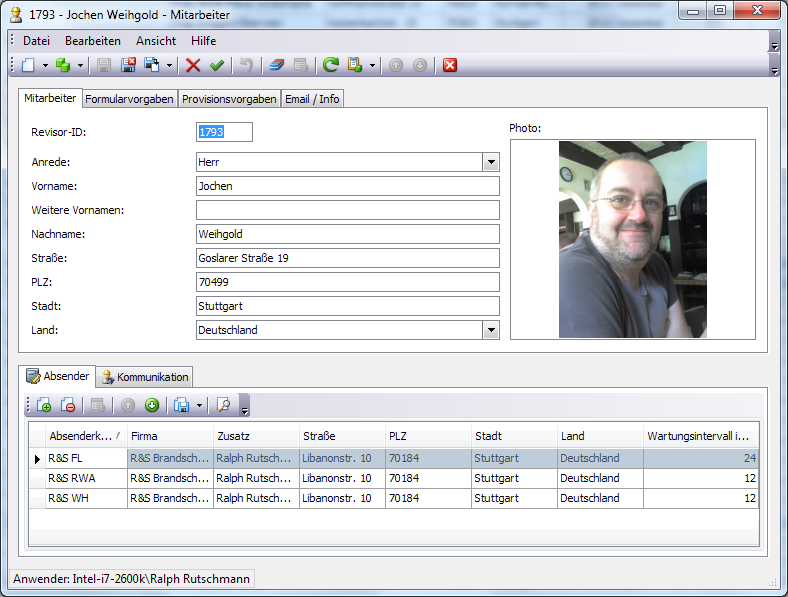Click the menu bar overflow arrow
This screenshot has height=597, width=788.
774,46
